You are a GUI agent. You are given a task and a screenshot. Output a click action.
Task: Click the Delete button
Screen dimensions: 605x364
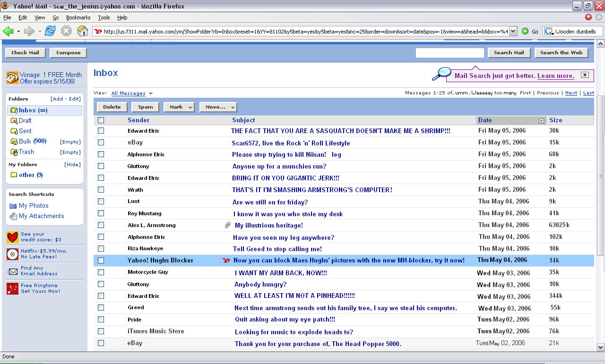112,107
